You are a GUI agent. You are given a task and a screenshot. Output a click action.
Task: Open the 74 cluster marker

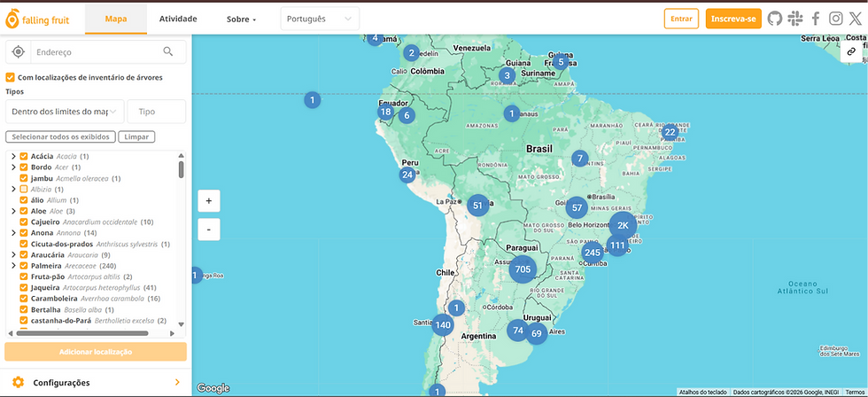pyautogui.click(x=518, y=331)
